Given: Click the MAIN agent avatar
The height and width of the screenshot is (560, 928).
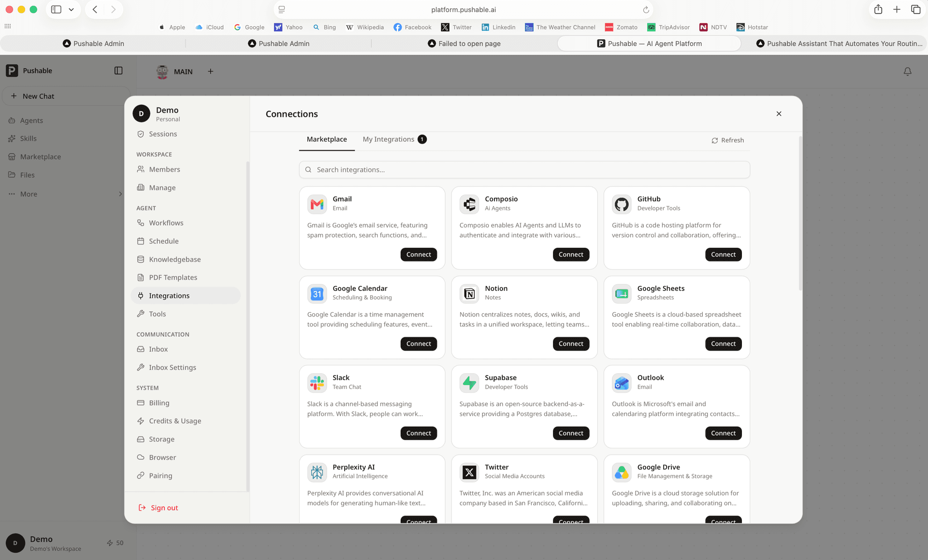Looking at the screenshot, I should pos(162,72).
